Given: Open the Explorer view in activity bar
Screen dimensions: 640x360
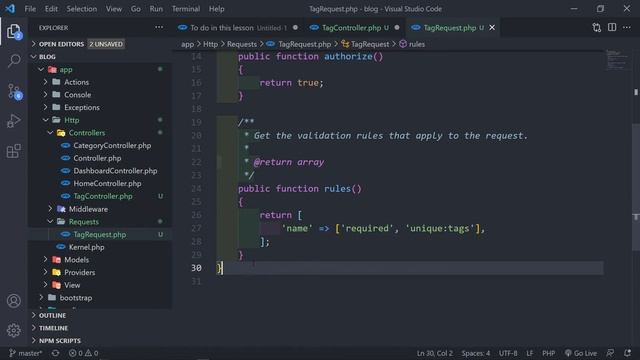Looking at the screenshot, I should 14,32.
